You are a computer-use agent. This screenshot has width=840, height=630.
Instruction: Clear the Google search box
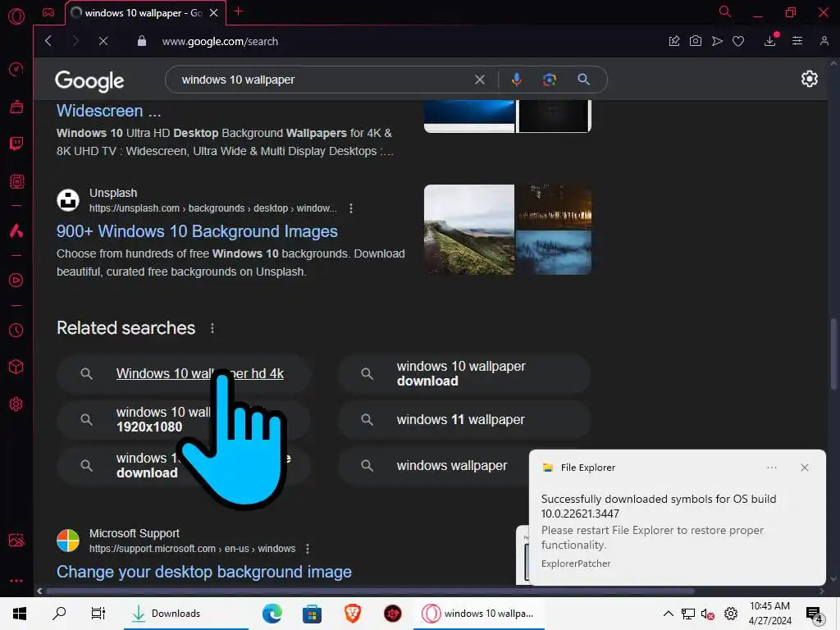click(479, 80)
